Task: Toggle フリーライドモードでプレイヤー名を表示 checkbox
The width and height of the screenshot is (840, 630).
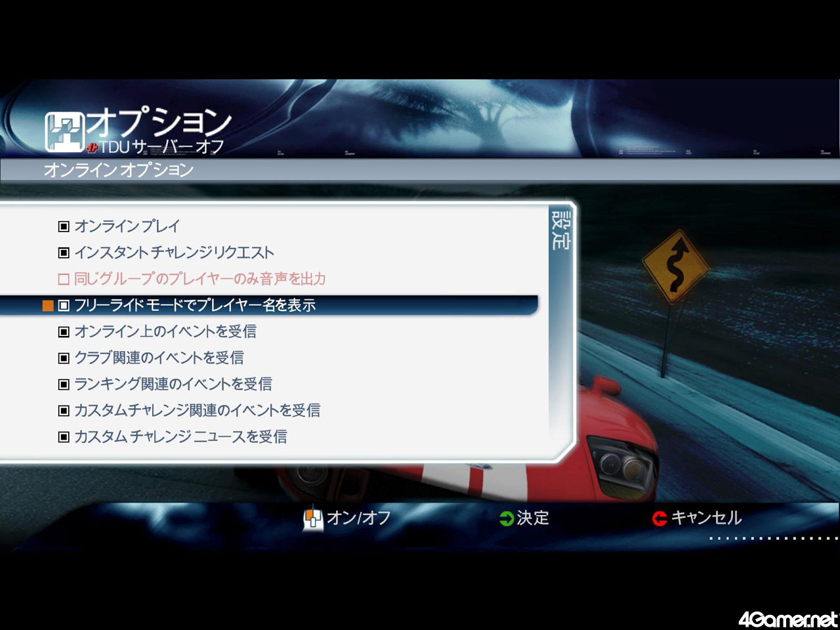Action: pos(64,305)
